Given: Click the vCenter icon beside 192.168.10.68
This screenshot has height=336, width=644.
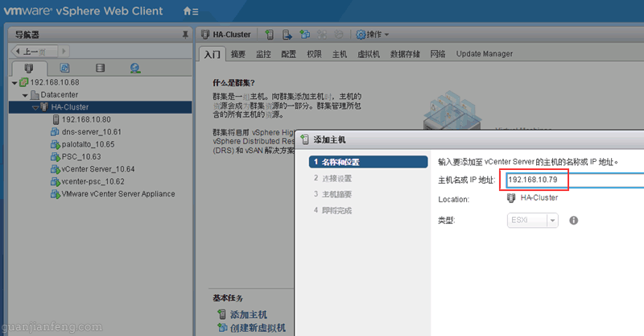Looking at the screenshot, I should click(24, 82).
